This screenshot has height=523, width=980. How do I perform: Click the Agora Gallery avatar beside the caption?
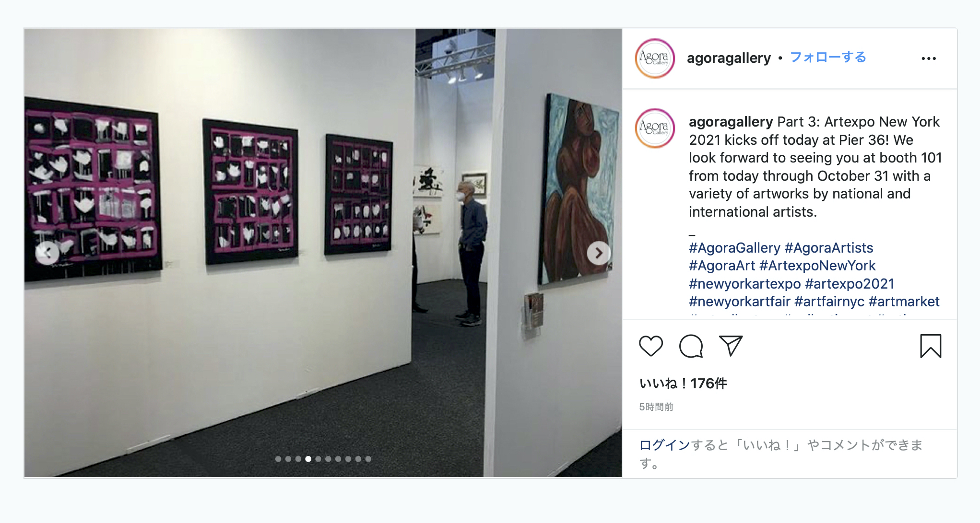click(655, 128)
